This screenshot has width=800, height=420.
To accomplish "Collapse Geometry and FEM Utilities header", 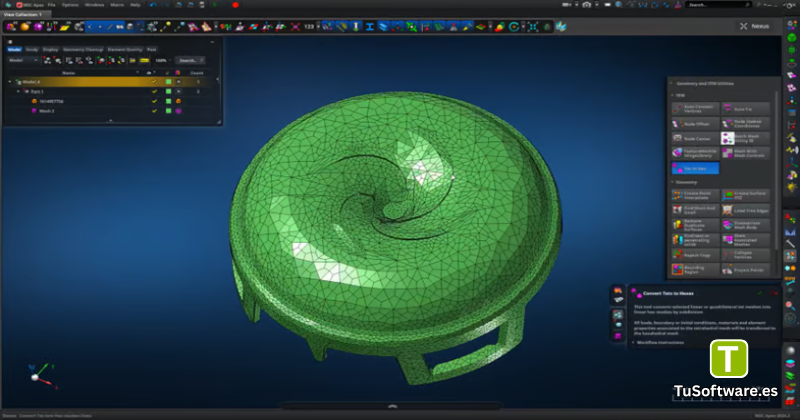I will [671, 83].
